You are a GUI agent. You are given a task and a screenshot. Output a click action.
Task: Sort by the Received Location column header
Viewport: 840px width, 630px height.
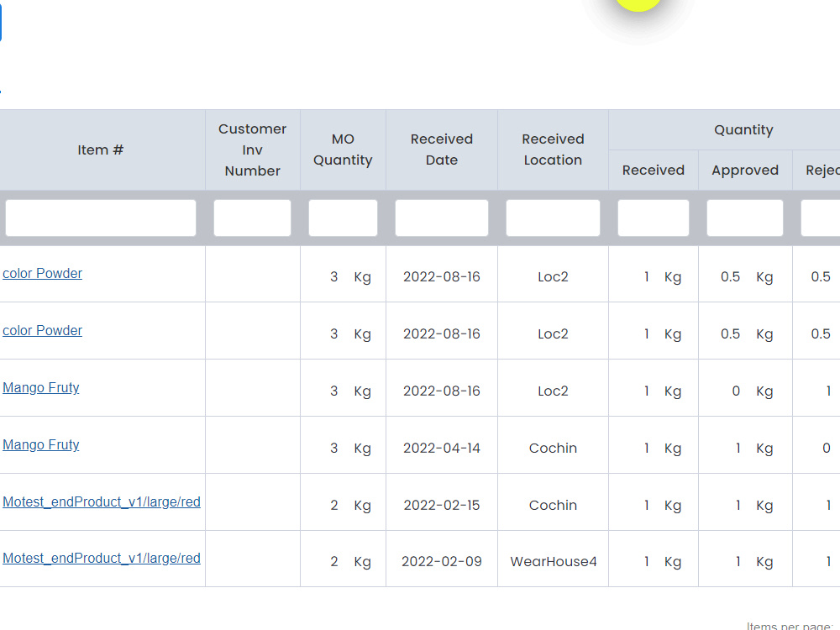click(553, 150)
